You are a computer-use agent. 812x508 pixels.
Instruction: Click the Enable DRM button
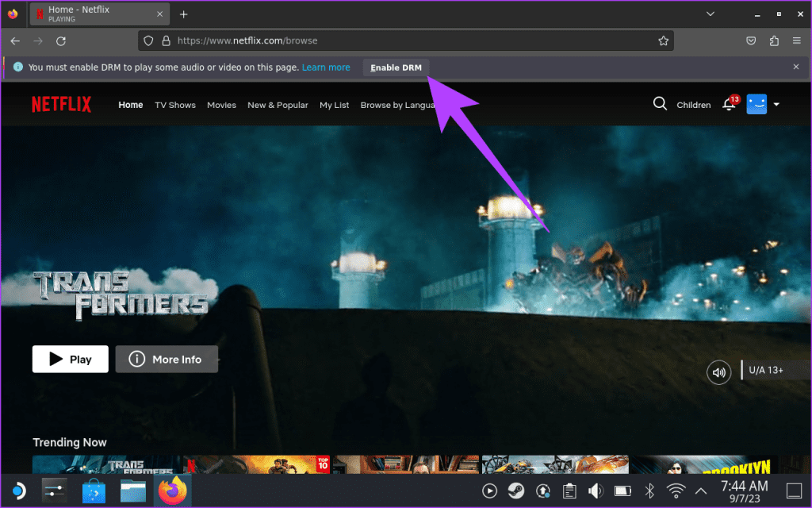point(395,67)
